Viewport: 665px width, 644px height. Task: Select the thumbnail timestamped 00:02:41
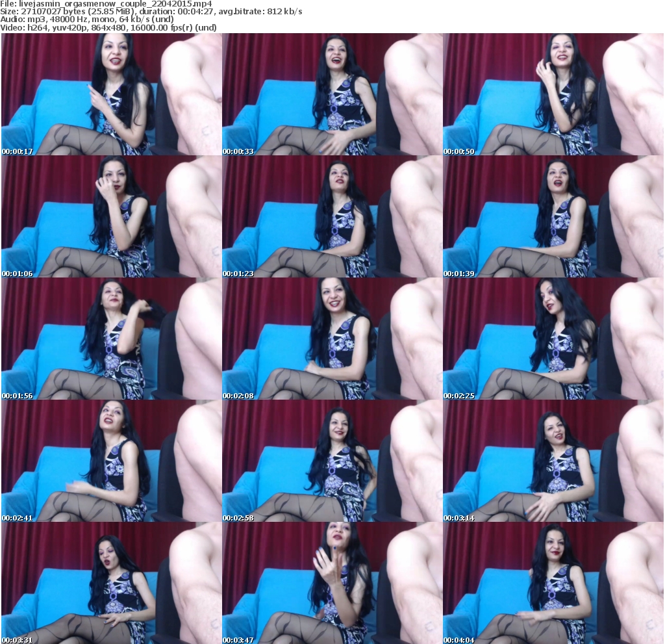pos(112,461)
